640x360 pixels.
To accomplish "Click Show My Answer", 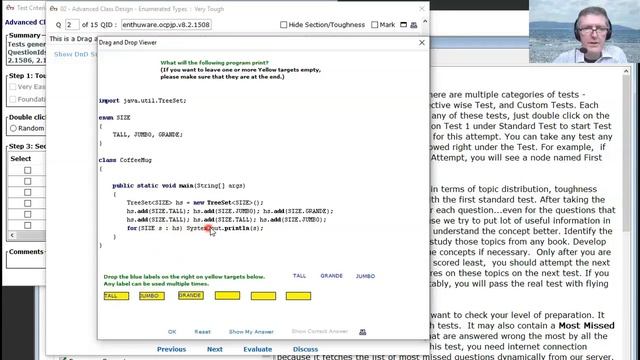I will point(251,332).
